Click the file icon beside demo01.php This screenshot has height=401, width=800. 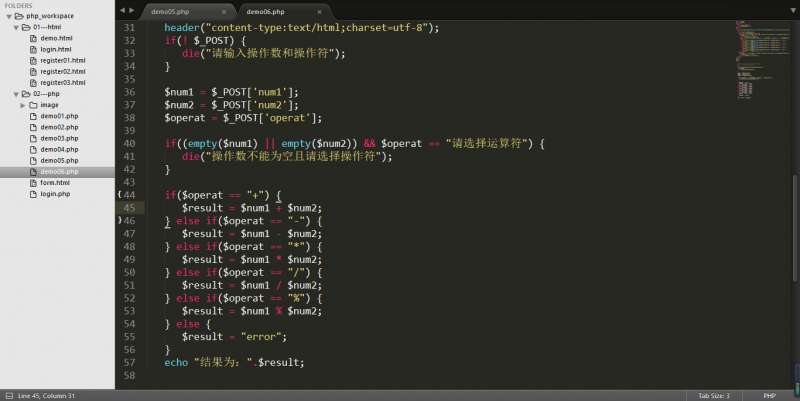coord(33,116)
